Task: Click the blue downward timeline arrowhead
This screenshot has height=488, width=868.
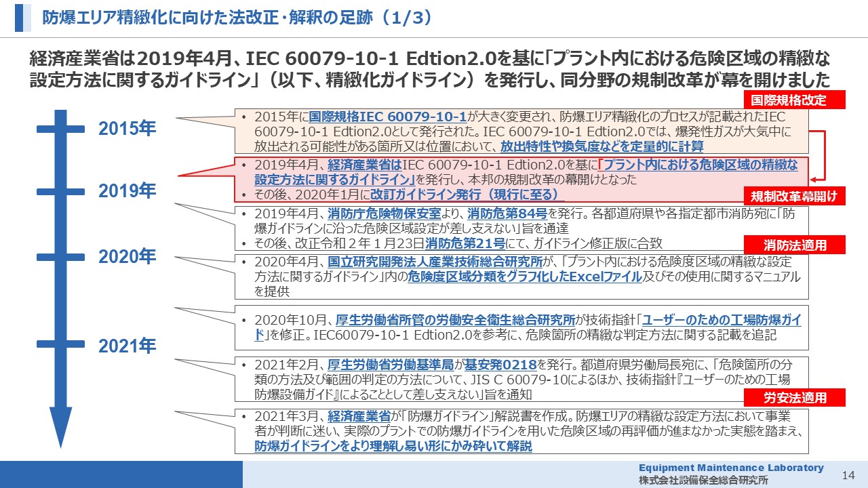Action: [60, 428]
